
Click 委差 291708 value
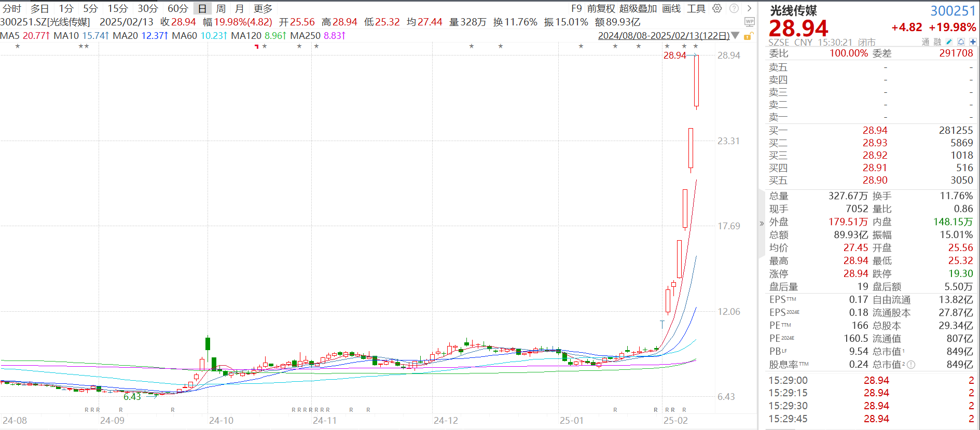[x=956, y=53]
